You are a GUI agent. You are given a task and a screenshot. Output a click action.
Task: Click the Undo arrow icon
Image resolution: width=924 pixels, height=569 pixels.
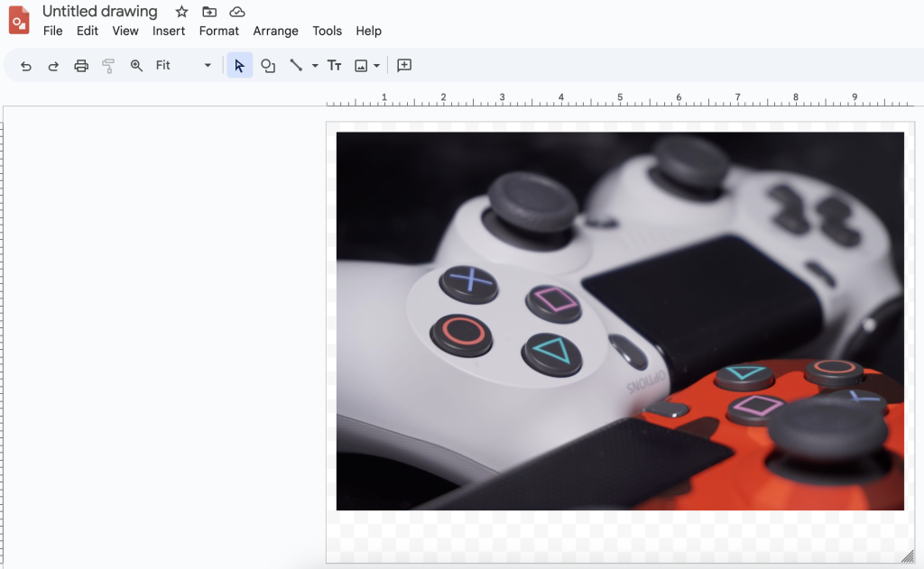click(26, 66)
